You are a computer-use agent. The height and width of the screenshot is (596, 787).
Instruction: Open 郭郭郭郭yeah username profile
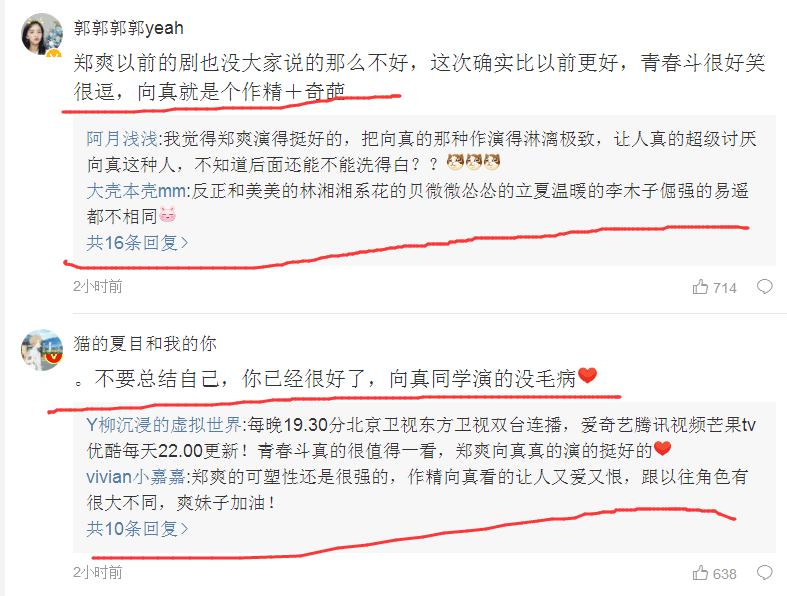point(128,28)
